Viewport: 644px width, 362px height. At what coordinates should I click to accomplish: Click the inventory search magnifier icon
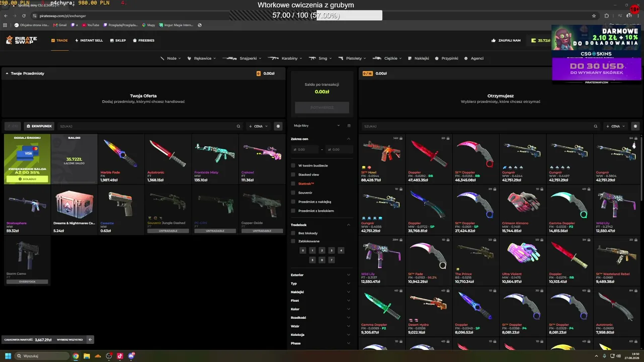(x=238, y=126)
